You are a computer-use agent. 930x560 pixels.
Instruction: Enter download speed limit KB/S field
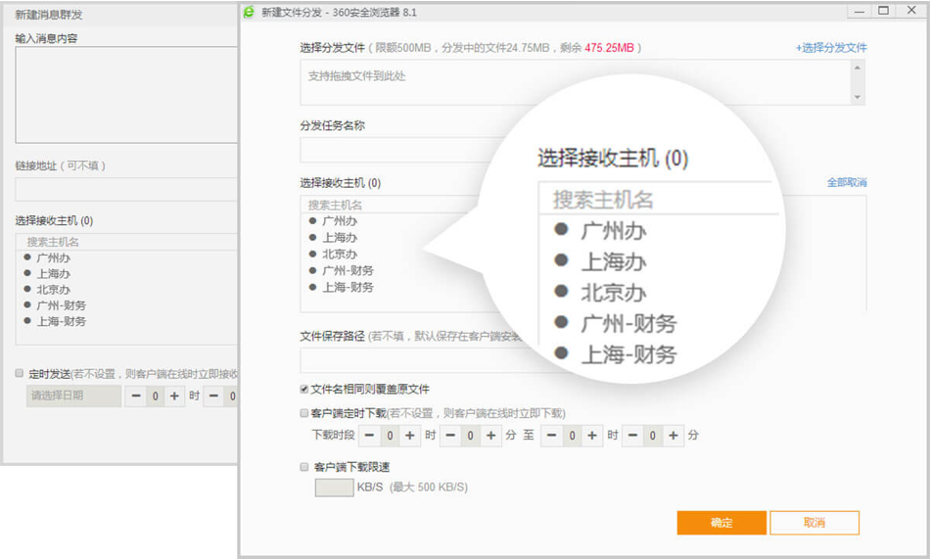[x=334, y=487]
